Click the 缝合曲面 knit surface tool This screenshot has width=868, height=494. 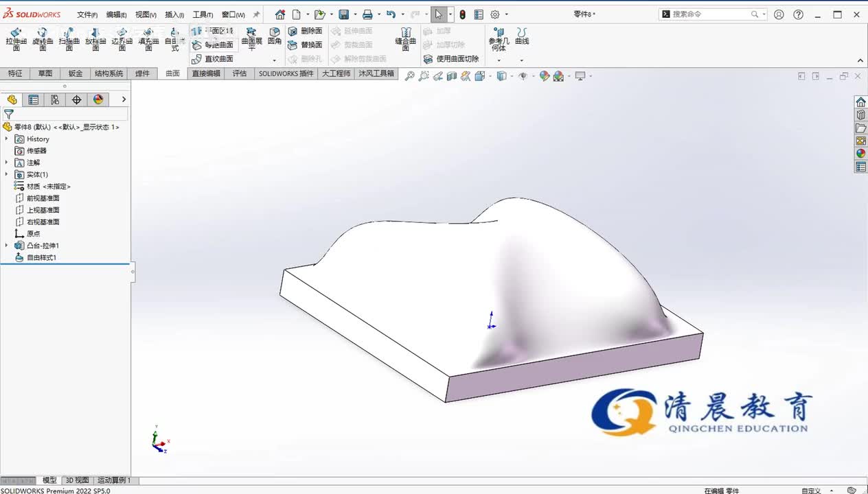(406, 40)
